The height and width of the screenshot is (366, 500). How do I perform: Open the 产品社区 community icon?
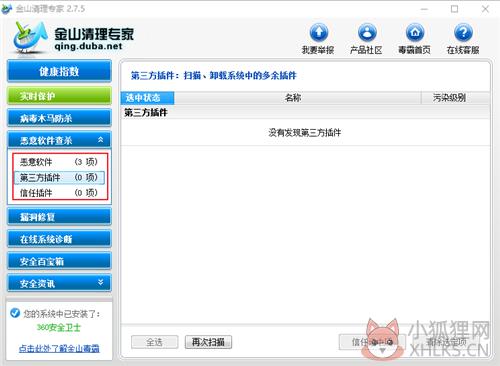coord(367,32)
